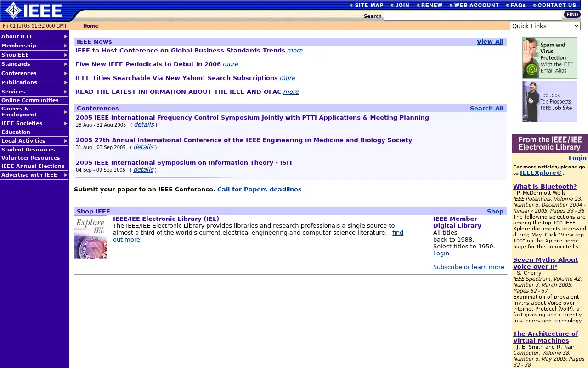
Task: Click the Home breadcrumb link
Action: pos(90,26)
